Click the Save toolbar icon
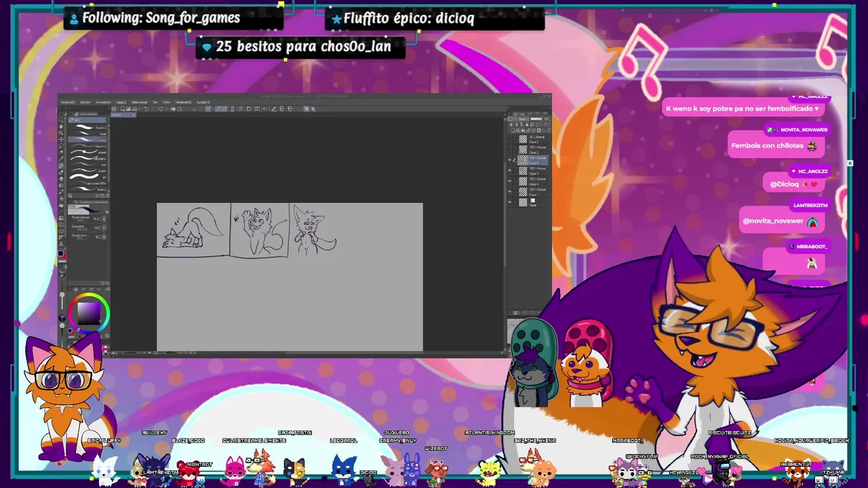 [134, 109]
